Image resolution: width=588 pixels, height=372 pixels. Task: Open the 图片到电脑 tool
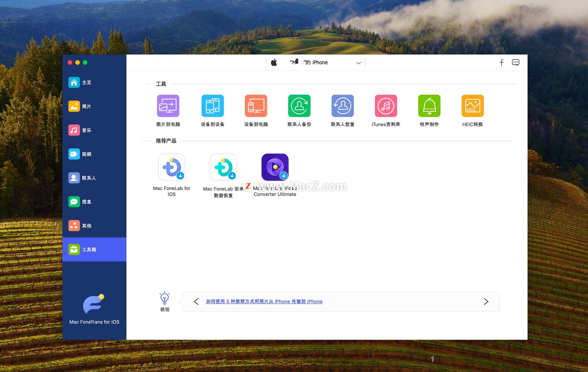click(168, 106)
